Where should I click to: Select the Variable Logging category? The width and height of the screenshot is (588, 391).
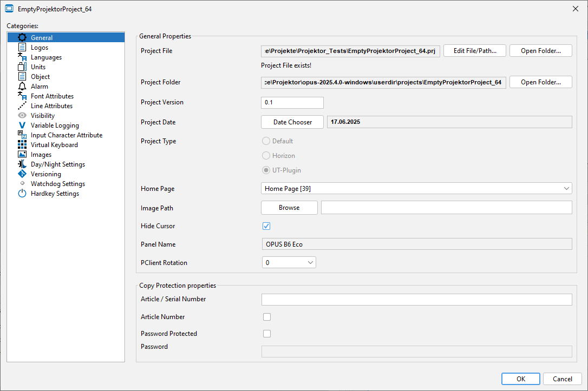(55, 125)
